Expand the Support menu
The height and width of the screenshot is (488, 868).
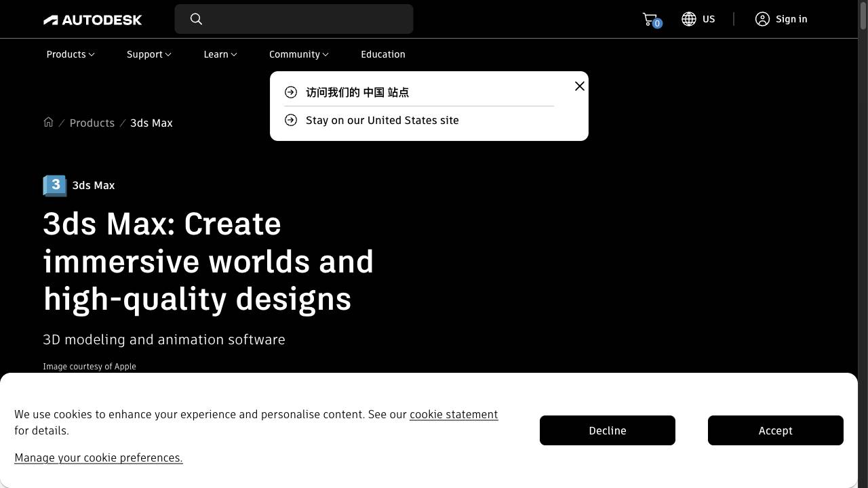click(149, 54)
